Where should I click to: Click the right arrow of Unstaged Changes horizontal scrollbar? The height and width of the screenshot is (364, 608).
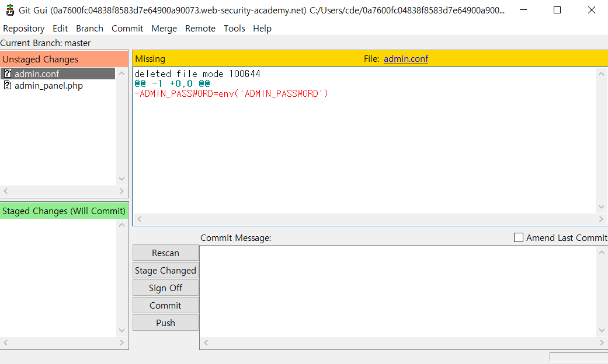click(121, 191)
